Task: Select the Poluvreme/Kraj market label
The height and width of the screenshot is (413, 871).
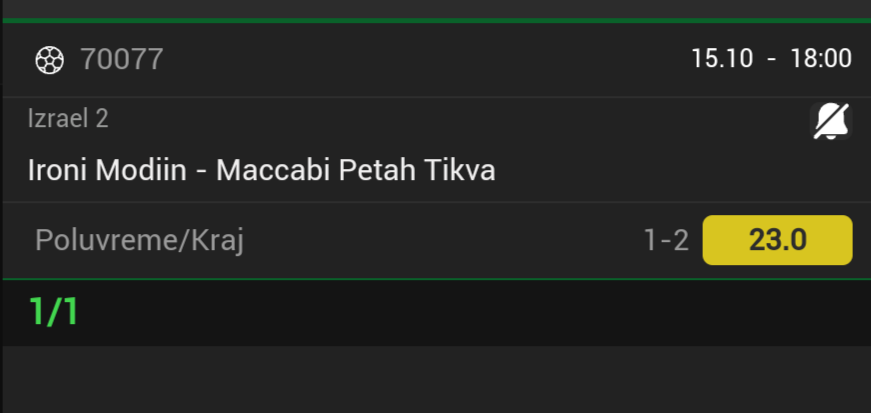Action: [139, 240]
